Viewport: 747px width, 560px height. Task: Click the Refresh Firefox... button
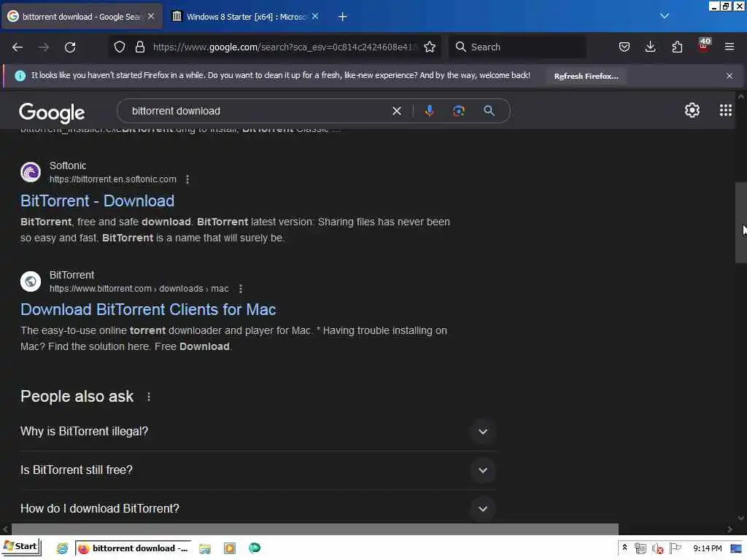tap(586, 76)
